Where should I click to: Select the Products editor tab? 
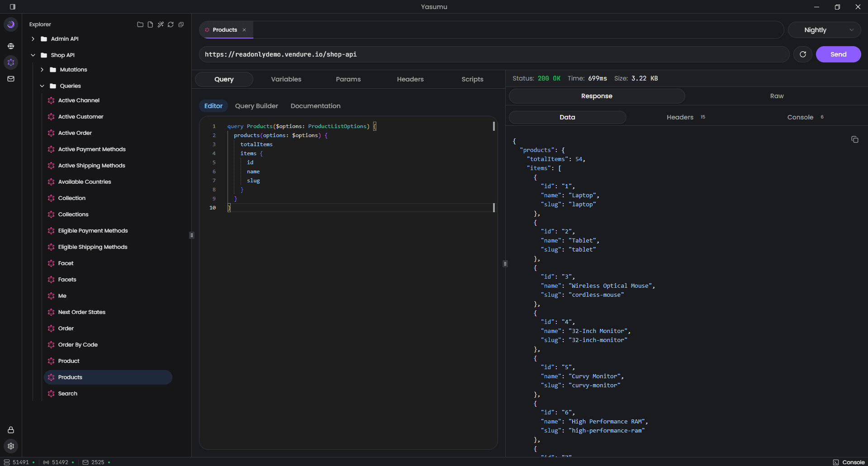225,30
